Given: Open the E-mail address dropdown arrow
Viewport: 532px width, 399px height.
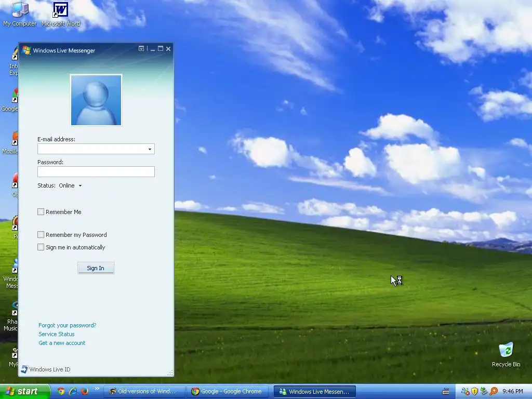Looking at the screenshot, I should tap(150, 149).
